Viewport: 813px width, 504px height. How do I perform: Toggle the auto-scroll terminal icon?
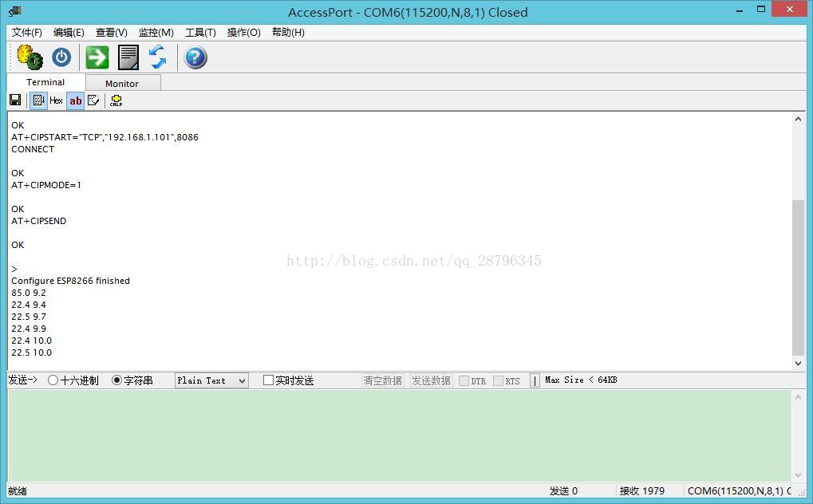(x=38, y=100)
